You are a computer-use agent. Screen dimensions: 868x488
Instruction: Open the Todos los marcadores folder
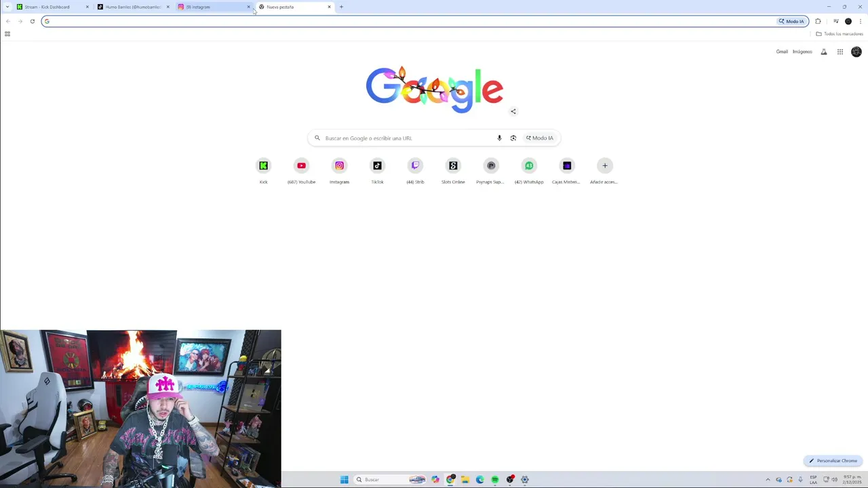(840, 34)
